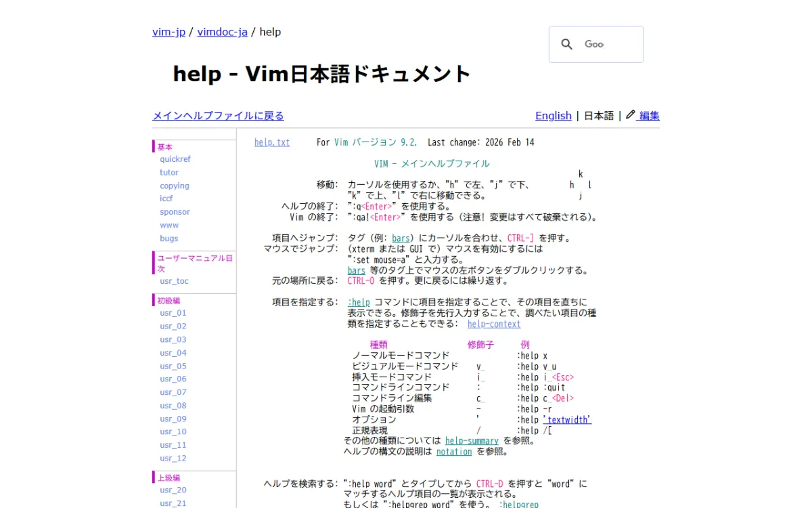The image size is (812, 508).
Task: Open usr_11 in the sidebar
Action: tap(173, 445)
